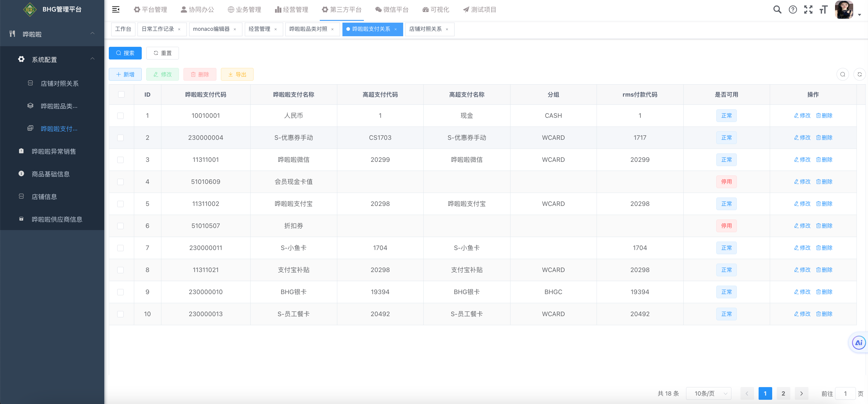Toggle fullscreen mode icon

pyautogui.click(x=808, y=9)
